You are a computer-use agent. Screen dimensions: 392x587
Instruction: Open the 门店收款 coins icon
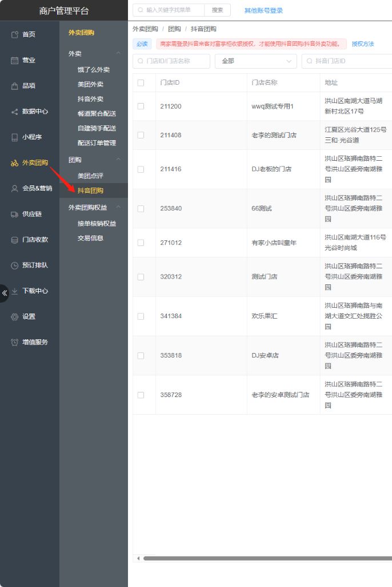(15, 240)
